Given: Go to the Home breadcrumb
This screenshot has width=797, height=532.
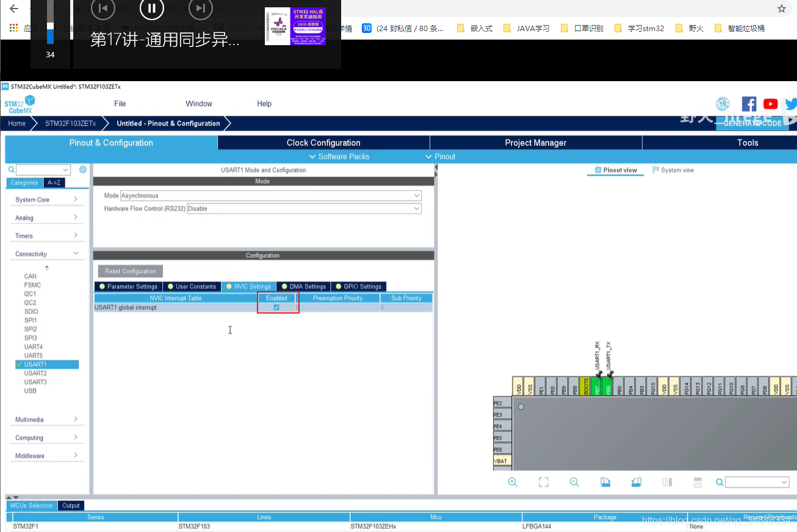Looking at the screenshot, I should point(17,123).
